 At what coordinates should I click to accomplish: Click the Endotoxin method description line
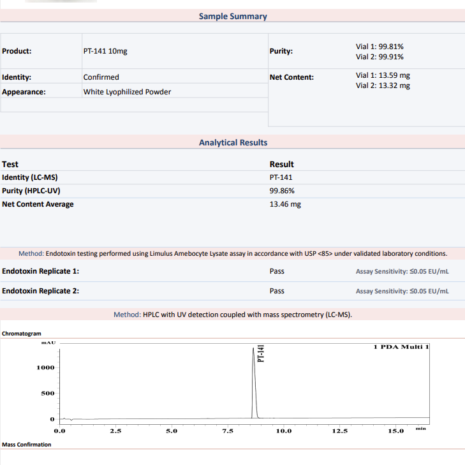[233, 254]
